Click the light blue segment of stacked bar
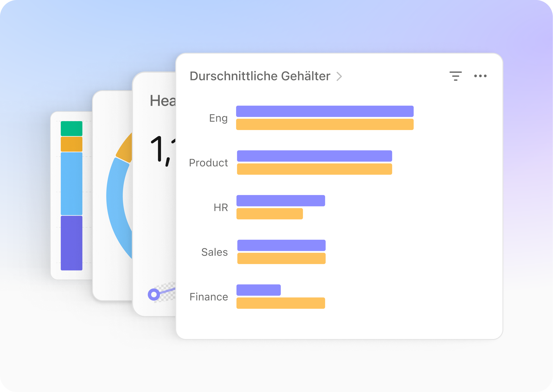Viewport: 553px width, 392px height. [x=71, y=183]
